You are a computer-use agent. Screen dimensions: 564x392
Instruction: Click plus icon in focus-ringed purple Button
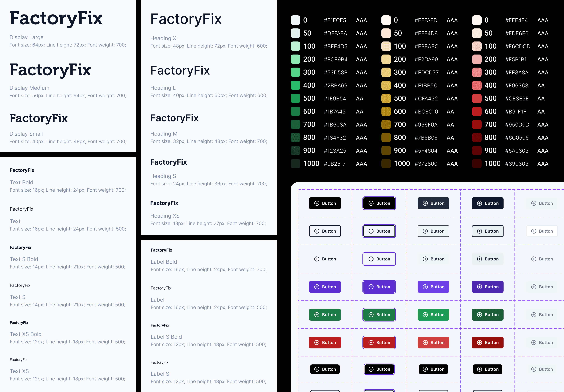point(371,287)
